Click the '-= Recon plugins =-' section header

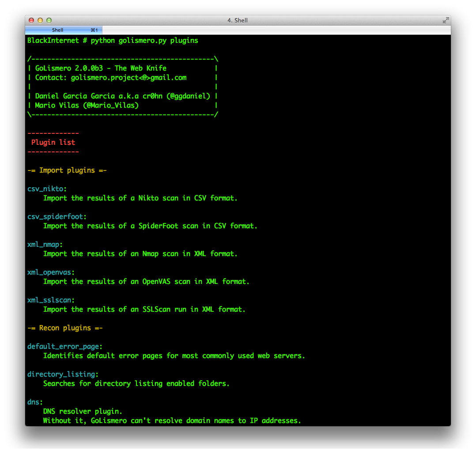[x=65, y=328]
